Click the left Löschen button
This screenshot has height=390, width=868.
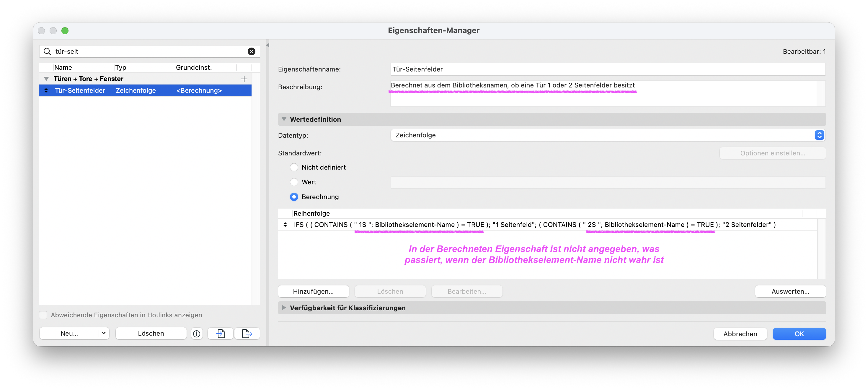(151, 333)
